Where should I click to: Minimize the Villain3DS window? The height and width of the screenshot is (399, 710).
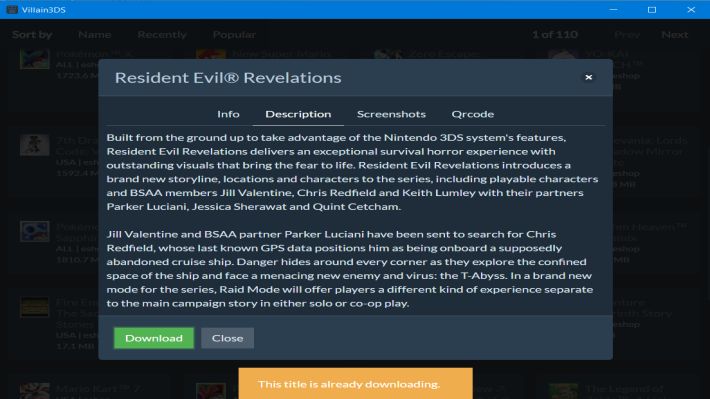pos(613,10)
